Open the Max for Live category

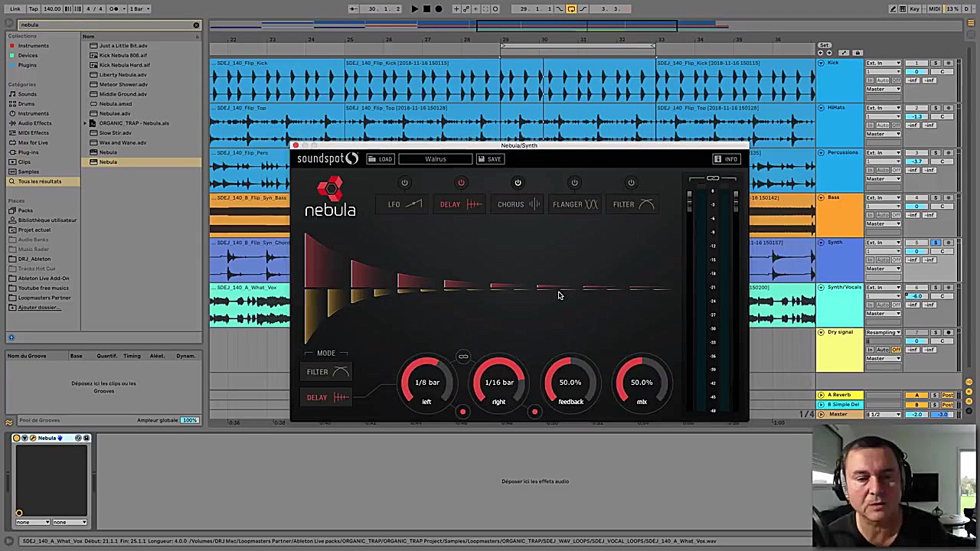(32, 142)
